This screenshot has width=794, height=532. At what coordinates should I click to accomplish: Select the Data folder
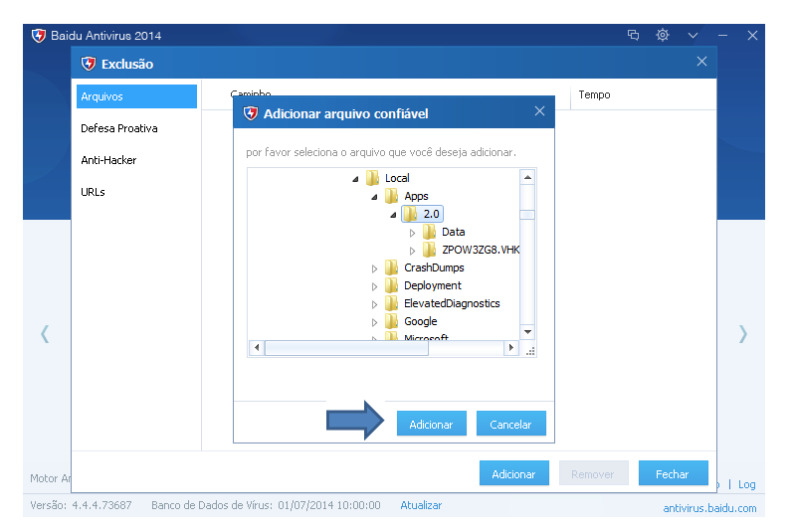coord(453,232)
